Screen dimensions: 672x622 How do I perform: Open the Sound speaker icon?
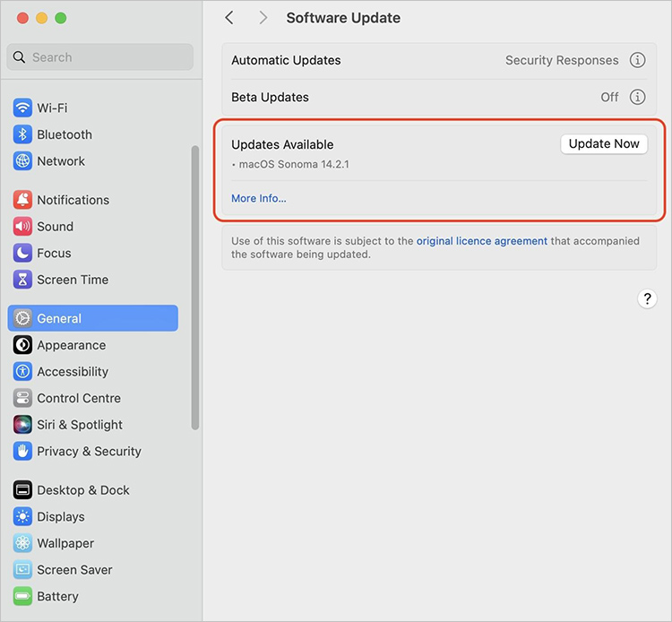22,227
